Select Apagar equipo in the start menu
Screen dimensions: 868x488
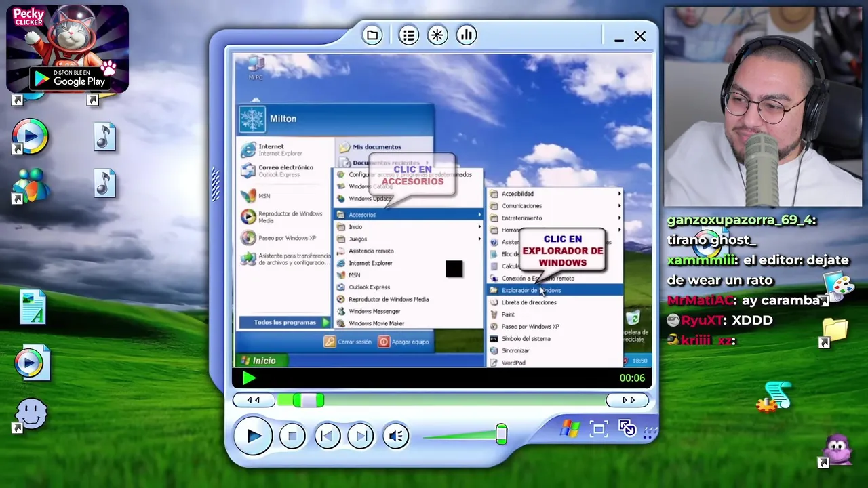(x=403, y=342)
